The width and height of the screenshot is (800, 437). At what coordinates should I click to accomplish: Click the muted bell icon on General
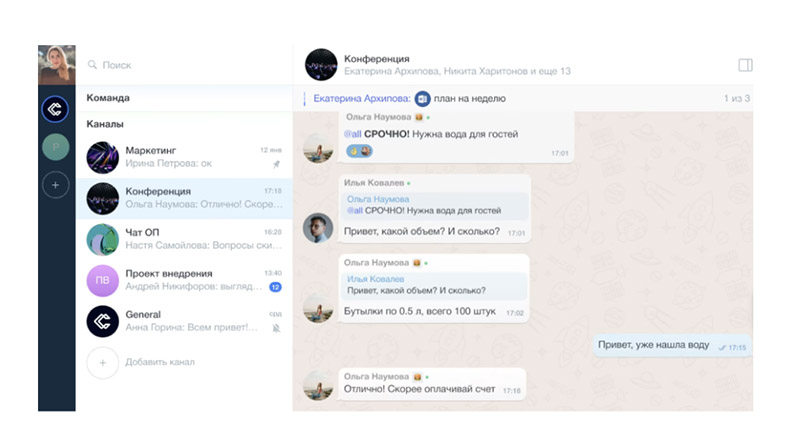[x=276, y=328]
